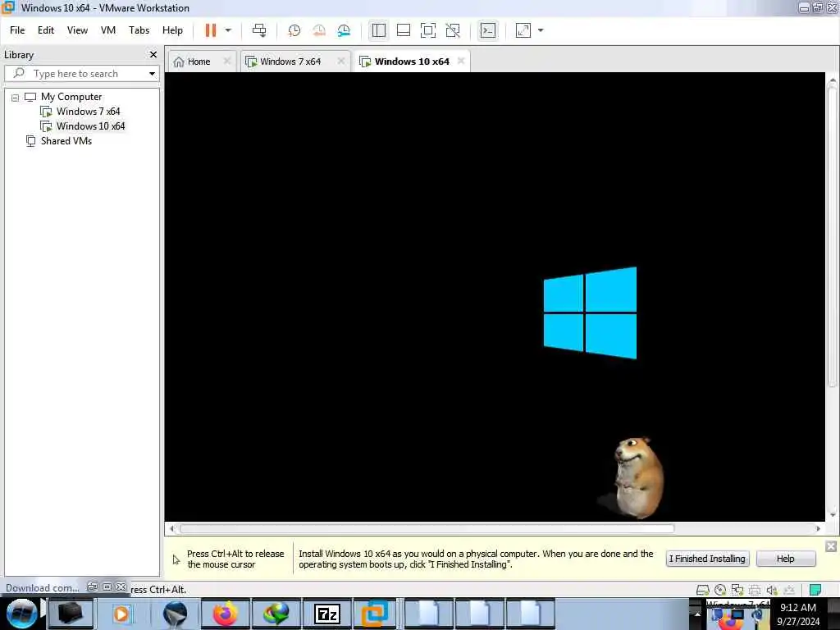The image size is (840, 630).
Task: Click the stretch guest display icon
Action: tap(523, 30)
